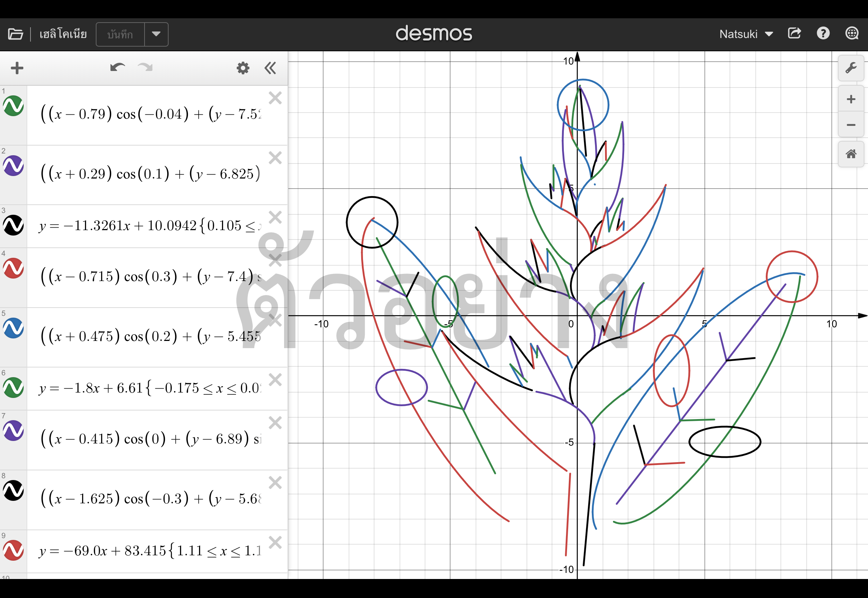Open language globe menu
Screen dimensions: 868x598
pyautogui.click(x=852, y=34)
